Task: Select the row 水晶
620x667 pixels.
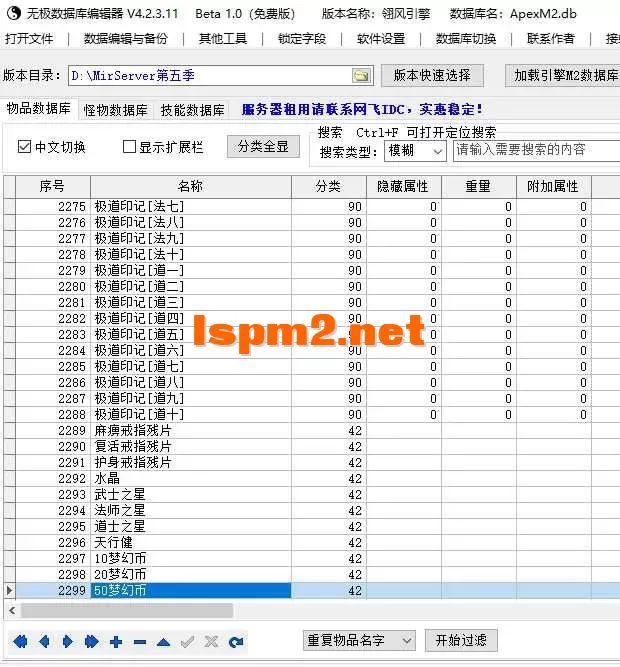Action: 311,479
